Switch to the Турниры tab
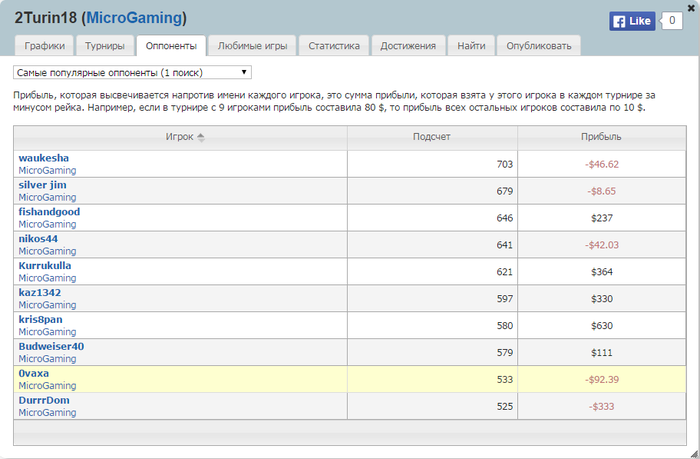The image size is (700, 459). tap(104, 46)
